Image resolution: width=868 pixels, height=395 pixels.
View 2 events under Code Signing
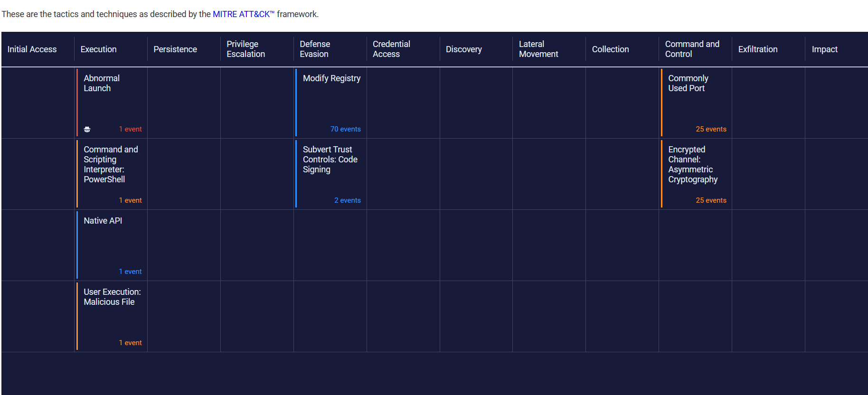348,200
